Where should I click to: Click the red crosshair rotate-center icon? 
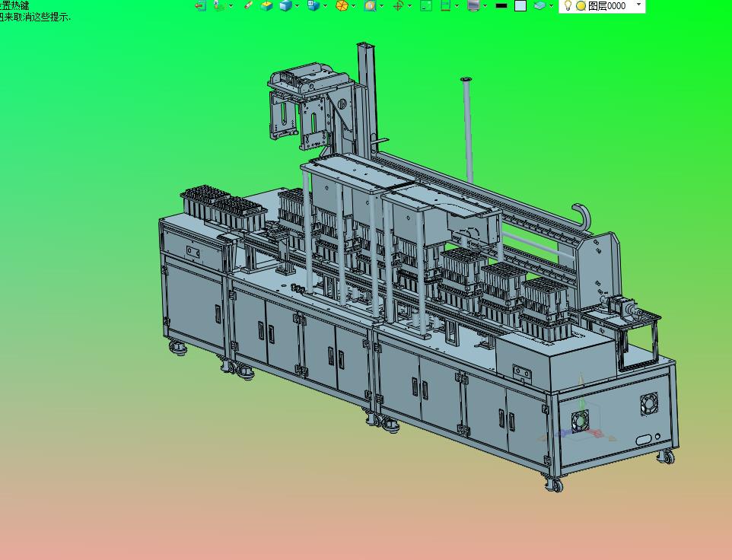click(398, 6)
